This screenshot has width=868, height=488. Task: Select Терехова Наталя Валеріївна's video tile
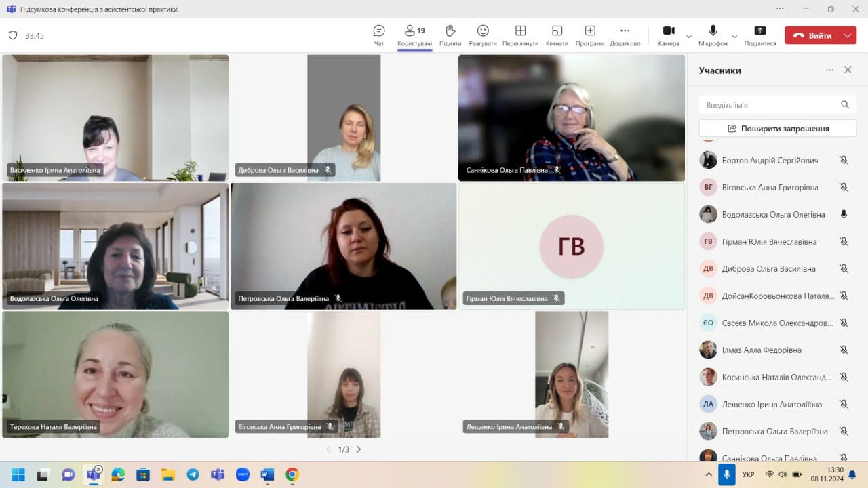click(115, 374)
